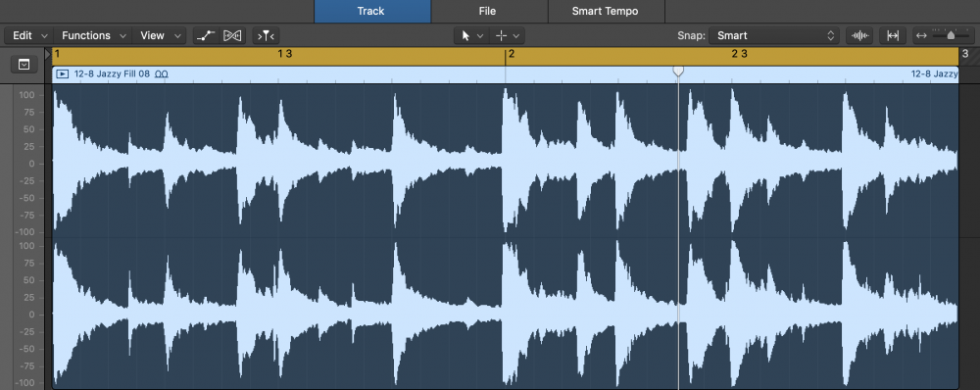980x390 pixels.
Task: Open the Snap Smart popup menu
Action: pos(774,35)
